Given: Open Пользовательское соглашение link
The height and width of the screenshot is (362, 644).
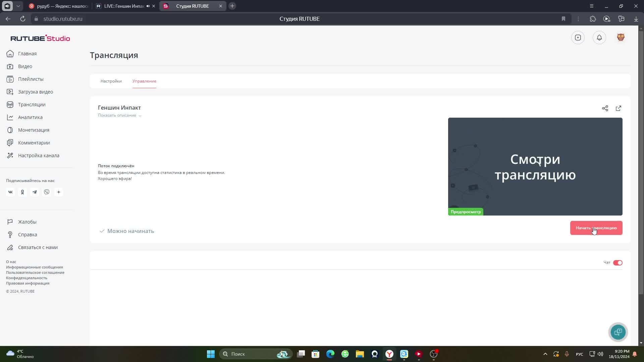Looking at the screenshot, I should tap(35, 273).
